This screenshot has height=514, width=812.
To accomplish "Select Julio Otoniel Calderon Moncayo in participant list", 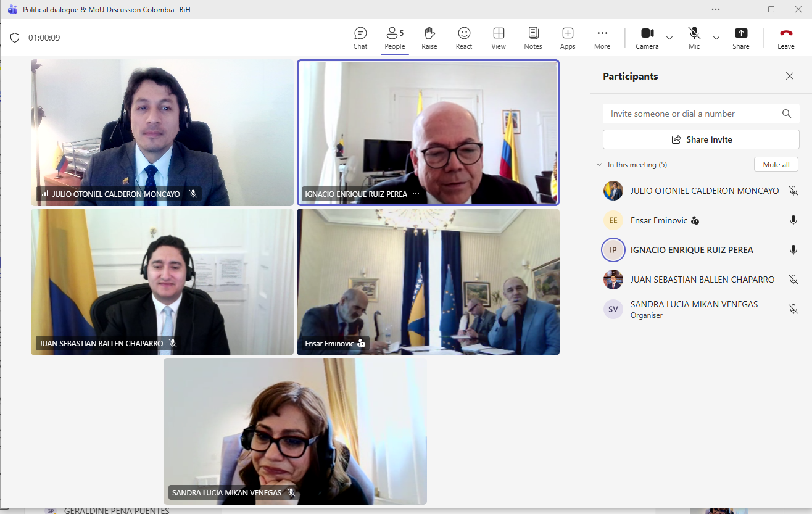I will coord(701,191).
